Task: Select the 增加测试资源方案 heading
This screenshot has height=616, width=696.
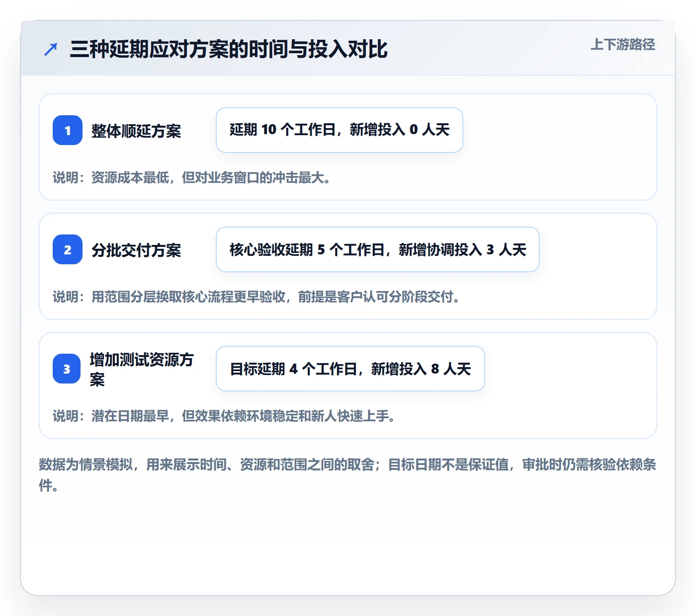Action: [x=142, y=369]
